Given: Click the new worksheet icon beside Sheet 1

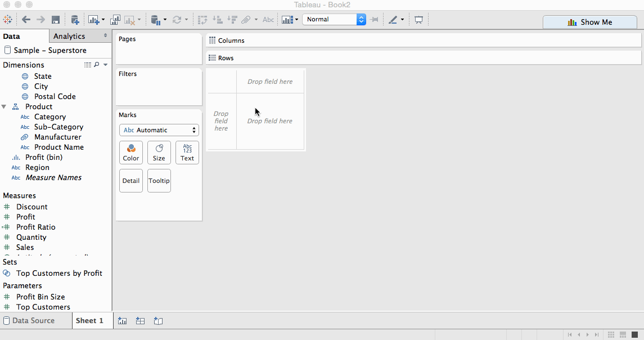Looking at the screenshot, I should coord(123,321).
